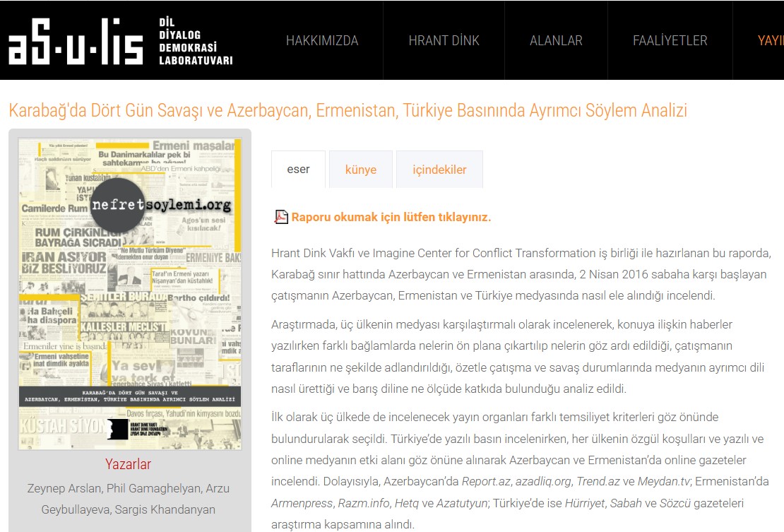Click author name 'Phil Gamaghelyan'
Screen dimensions: 784x532
pos(154,488)
